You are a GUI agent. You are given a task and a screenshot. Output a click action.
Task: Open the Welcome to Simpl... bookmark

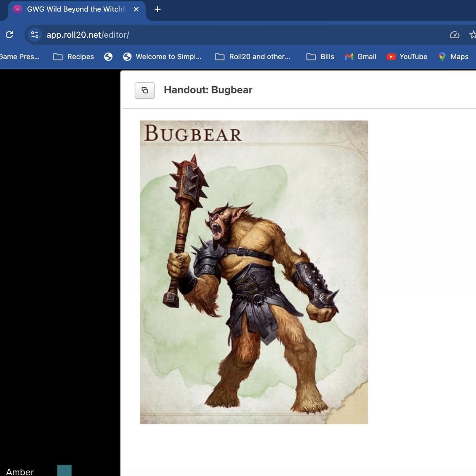point(162,57)
